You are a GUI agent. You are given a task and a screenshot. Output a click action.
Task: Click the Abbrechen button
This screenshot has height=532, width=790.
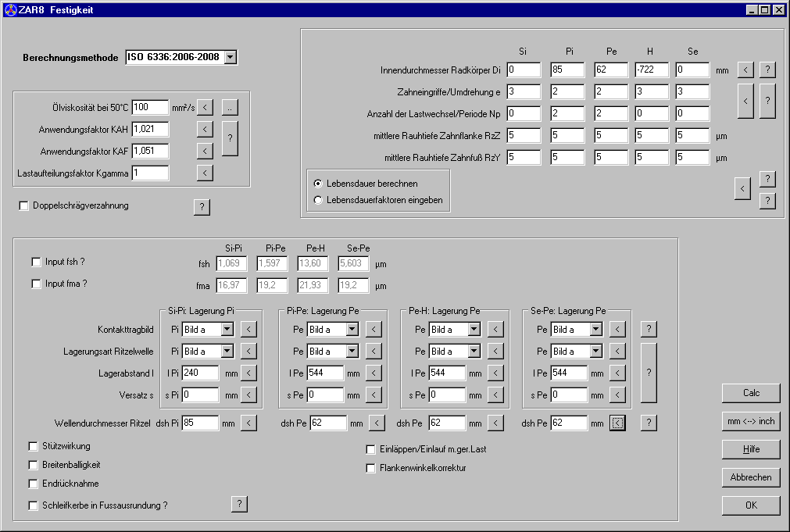pyautogui.click(x=750, y=477)
